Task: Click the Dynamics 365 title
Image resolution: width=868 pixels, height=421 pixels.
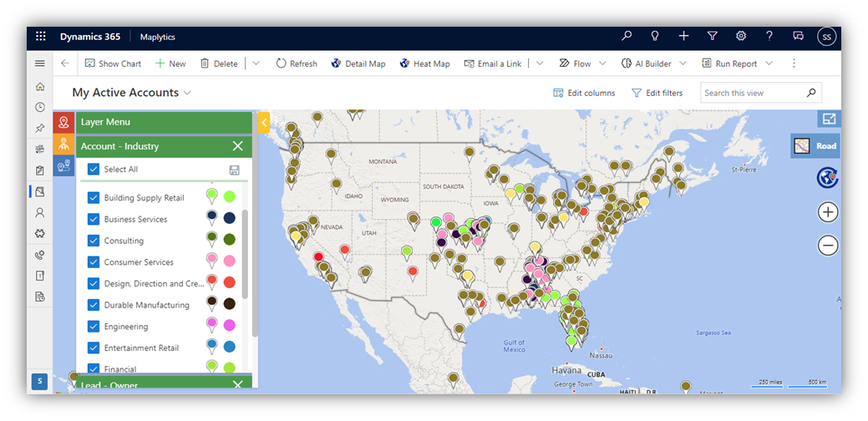Action: coord(90,37)
